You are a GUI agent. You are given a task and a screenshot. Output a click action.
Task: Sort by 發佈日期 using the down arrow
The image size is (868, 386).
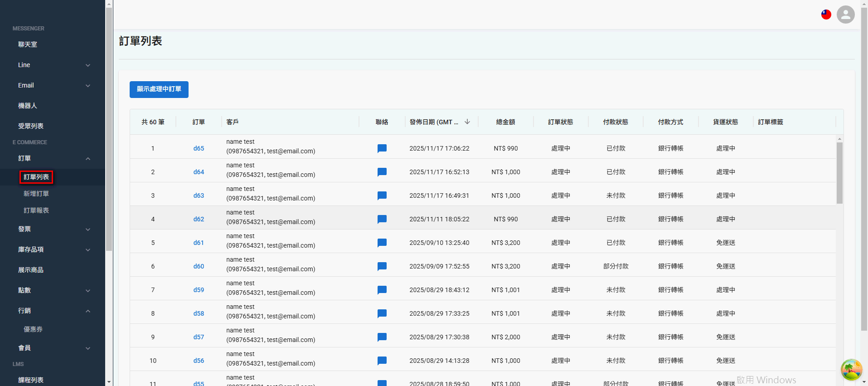click(467, 122)
